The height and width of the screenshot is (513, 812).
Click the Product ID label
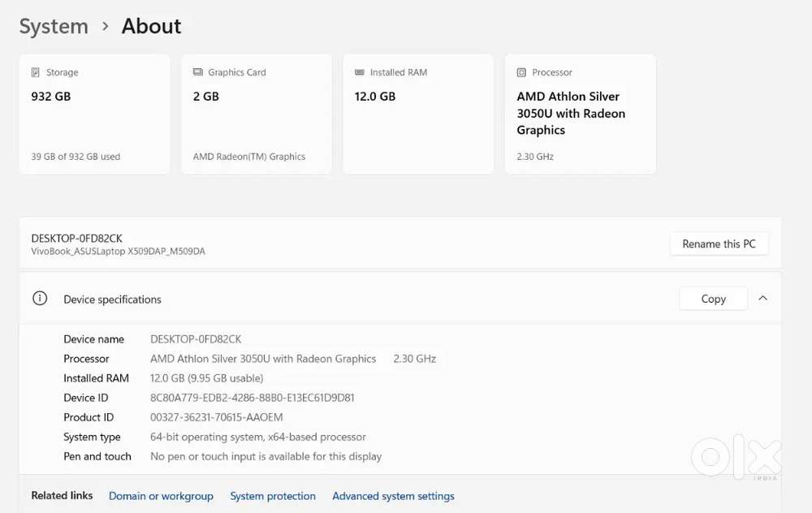89,417
